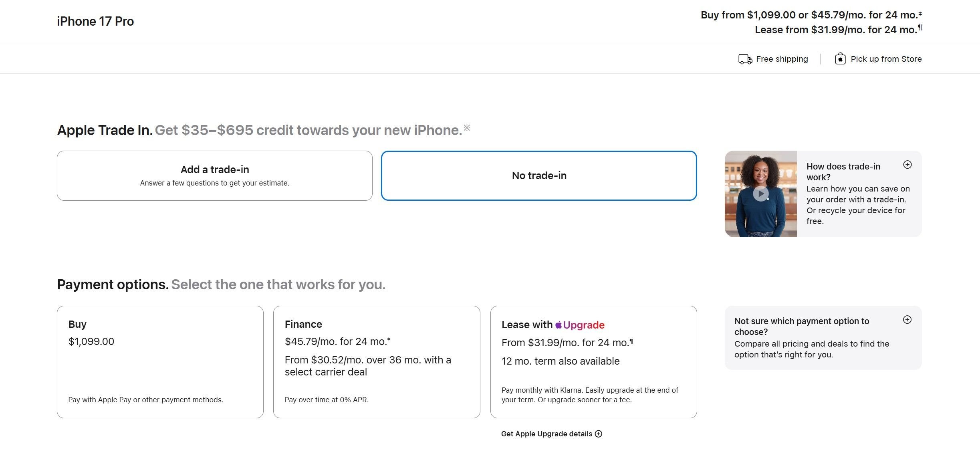Select the Add a trade-in option
The image size is (980, 472).
point(215,175)
